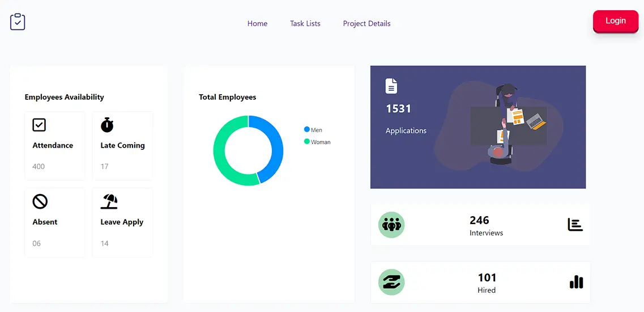644x312 pixels.
Task: Select the Leave Apply label
Action: click(122, 222)
